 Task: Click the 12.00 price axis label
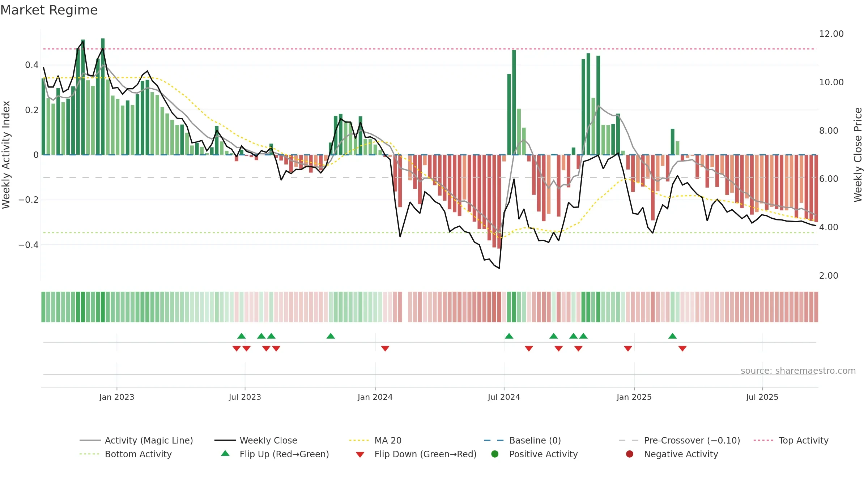pyautogui.click(x=831, y=34)
